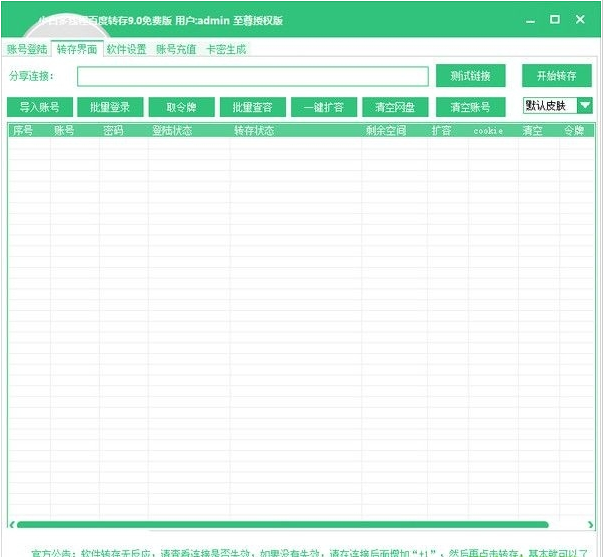The height and width of the screenshot is (557, 604).
Task: Click the 导入账号 button
Action: point(40,107)
